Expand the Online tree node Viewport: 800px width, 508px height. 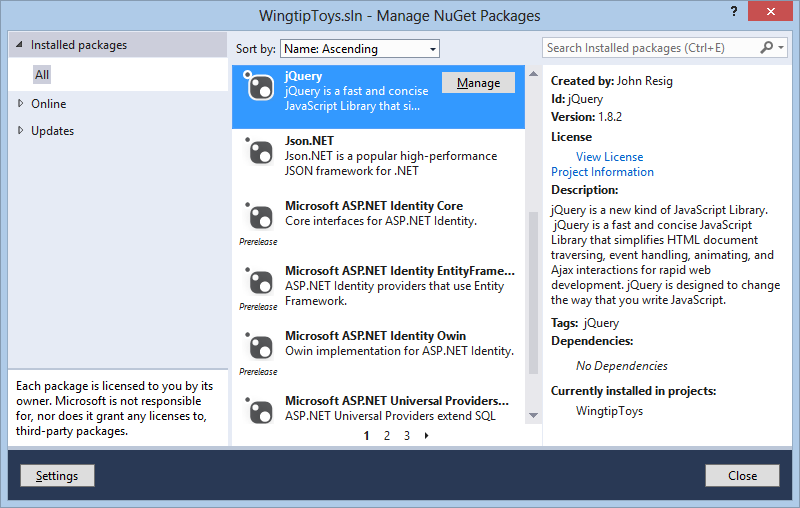pos(21,103)
